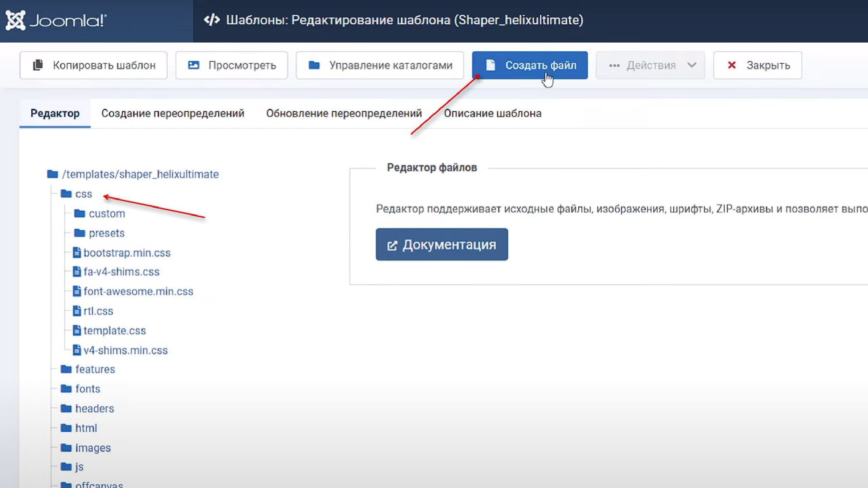Click the headers folder icon
This screenshot has height=488, width=868.
66,408
